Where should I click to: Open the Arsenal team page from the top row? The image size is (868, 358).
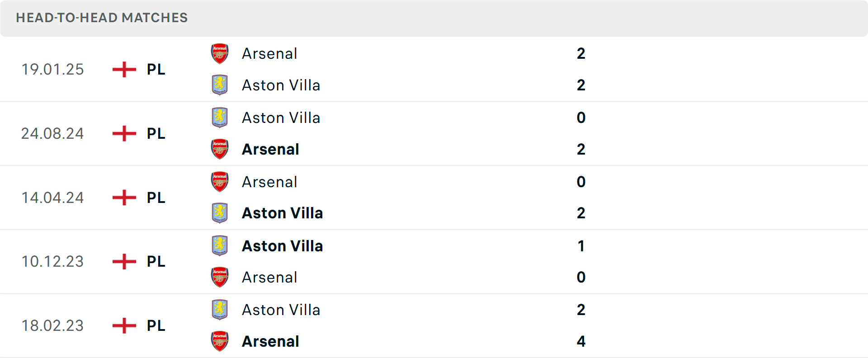(x=269, y=53)
